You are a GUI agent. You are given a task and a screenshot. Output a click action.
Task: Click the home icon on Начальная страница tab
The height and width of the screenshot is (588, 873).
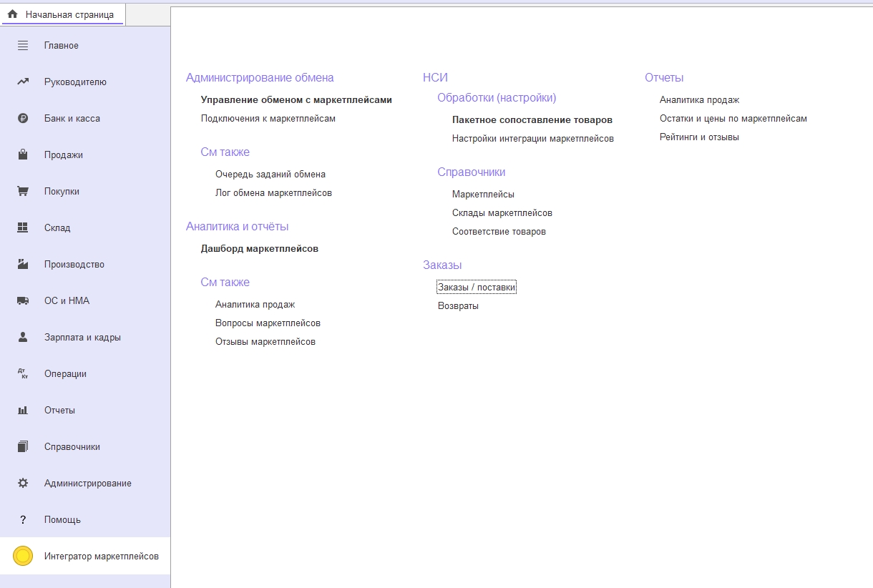(x=12, y=14)
